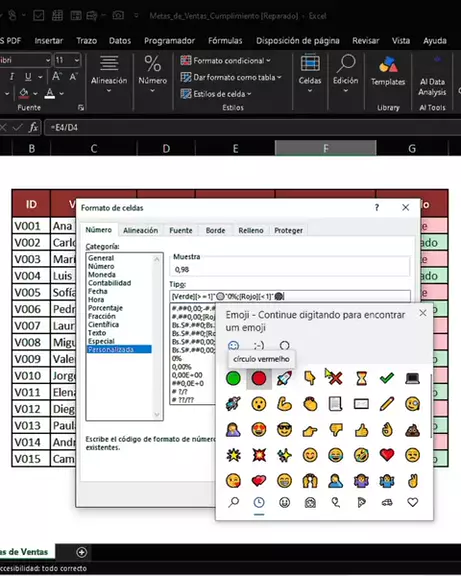Select Personalizada category

coord(119,349)
